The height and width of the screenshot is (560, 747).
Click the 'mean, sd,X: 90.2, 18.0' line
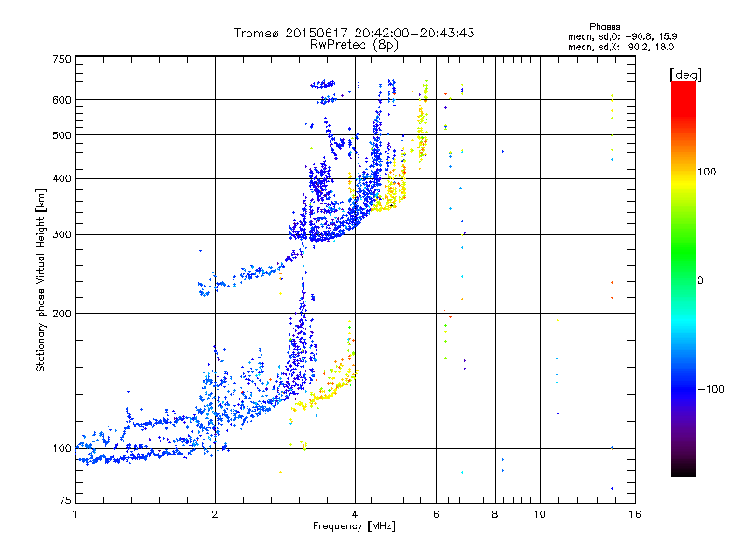click(x=621, y=47)
